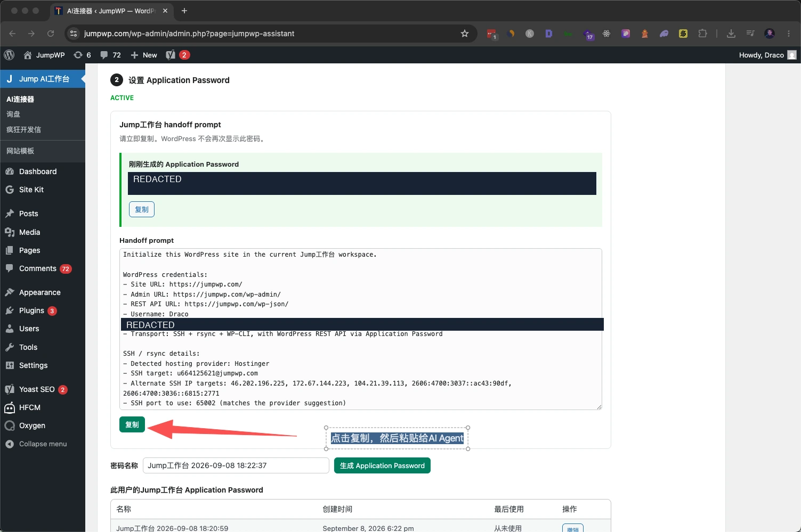Screen dimensions: 801x532
Task: Click the yellow S extension icon
Action: (x=683, y=34)
